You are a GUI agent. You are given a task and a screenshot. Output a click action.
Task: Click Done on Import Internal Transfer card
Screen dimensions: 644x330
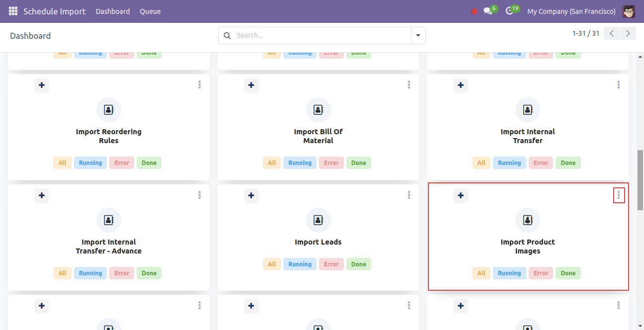568,163
